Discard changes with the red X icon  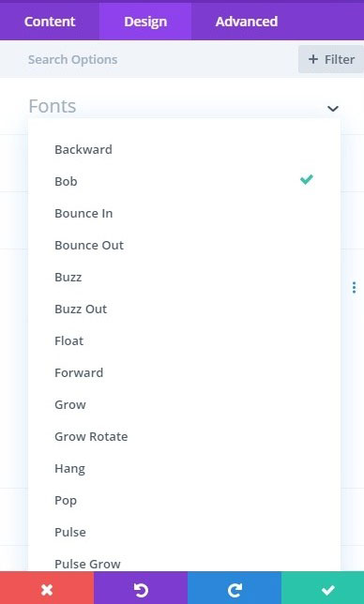(x=47, y=589)
